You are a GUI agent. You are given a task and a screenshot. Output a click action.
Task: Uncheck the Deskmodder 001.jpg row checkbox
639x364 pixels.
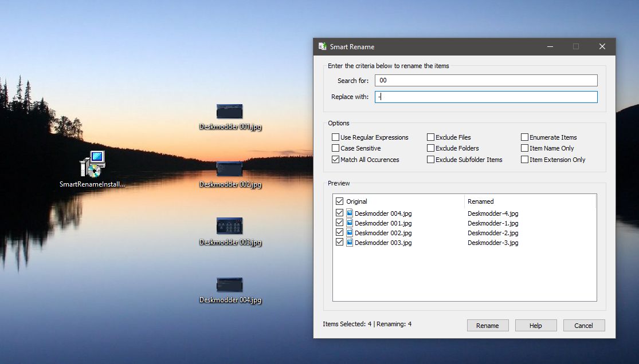coord(339,223)
